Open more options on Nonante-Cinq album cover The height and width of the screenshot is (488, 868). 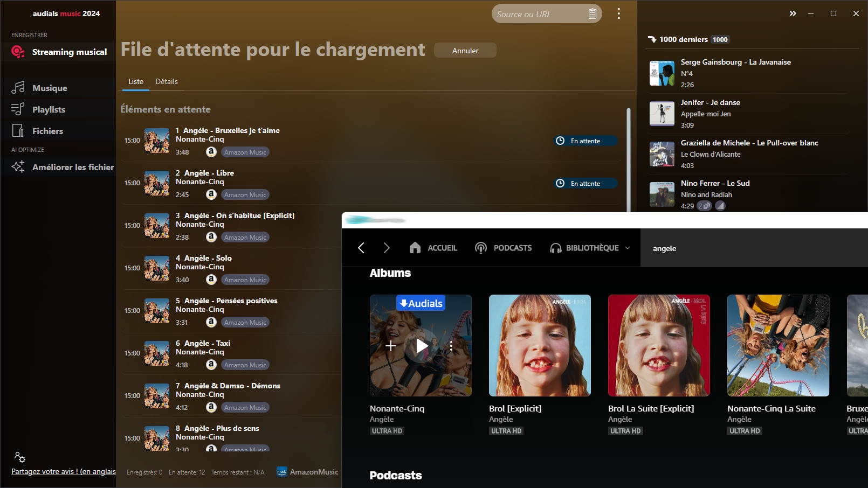[451, 346]
